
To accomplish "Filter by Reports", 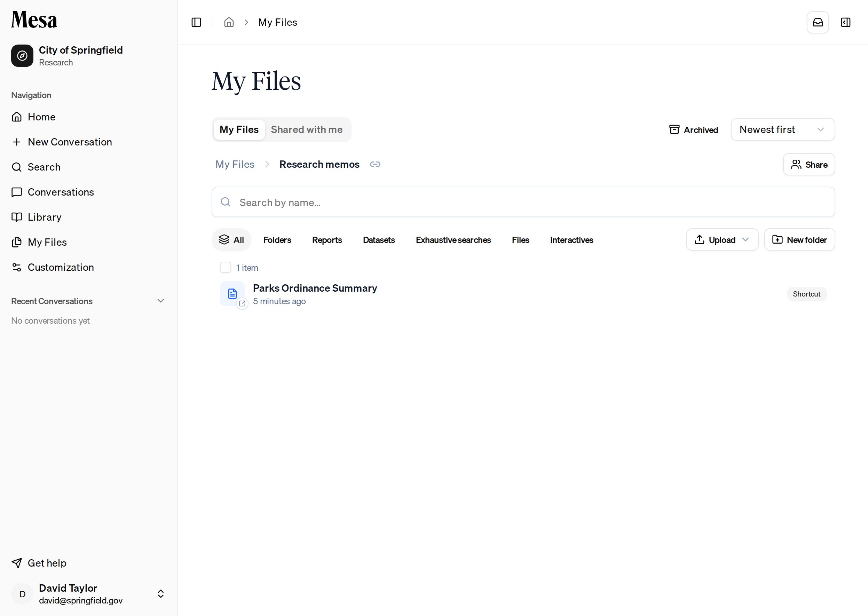I will pyautogui.click(x=327, y=240).
